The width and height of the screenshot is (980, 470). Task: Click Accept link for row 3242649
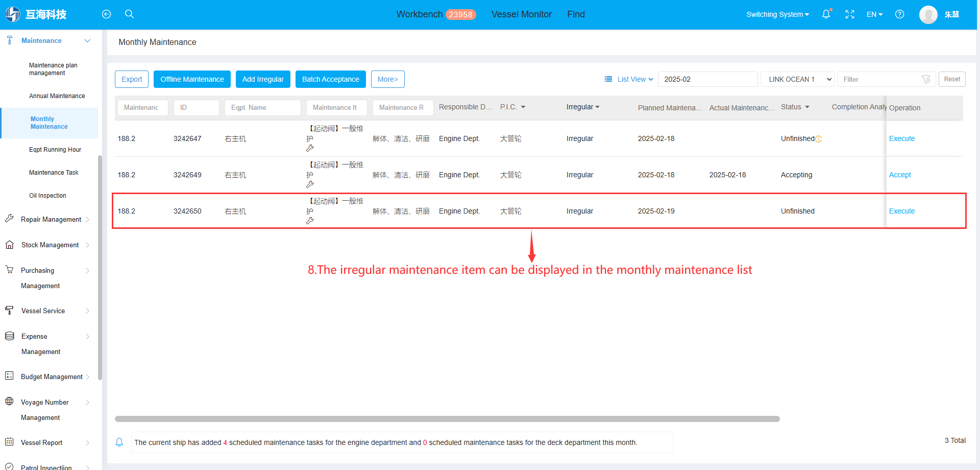click(x=900, y=175)
